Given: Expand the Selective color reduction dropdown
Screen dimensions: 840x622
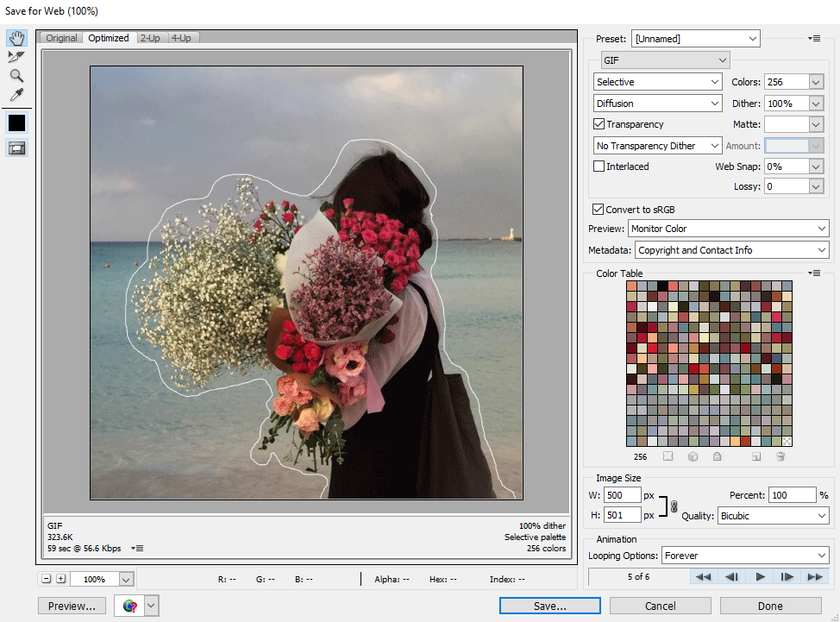Looking at the screenshot, I should click(658, 82).
